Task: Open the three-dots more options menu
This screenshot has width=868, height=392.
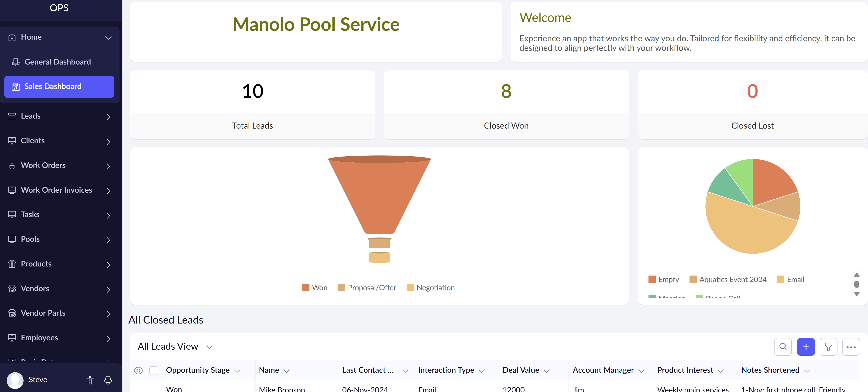Action: [x=851, y=347]
